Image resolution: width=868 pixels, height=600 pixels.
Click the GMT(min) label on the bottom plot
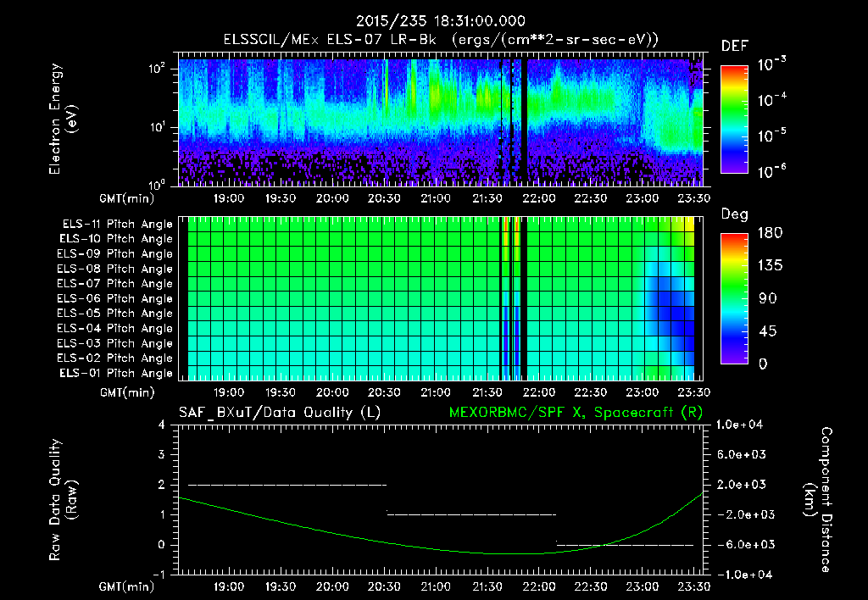(127, 587)
